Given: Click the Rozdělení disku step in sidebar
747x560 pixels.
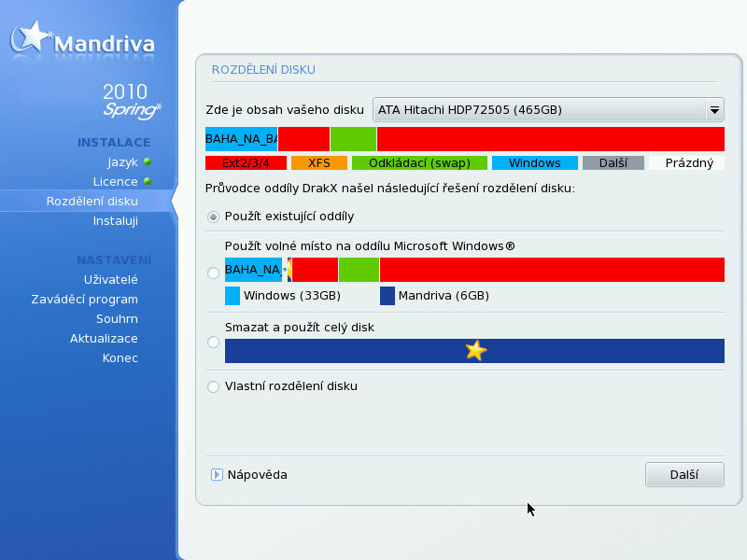Looking at the screenshot, I should pos(92,202).
